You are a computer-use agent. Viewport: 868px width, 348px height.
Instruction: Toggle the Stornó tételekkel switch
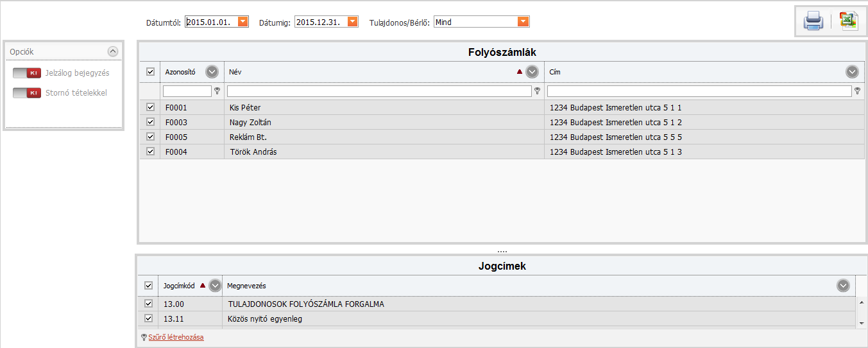click(27, 93)
